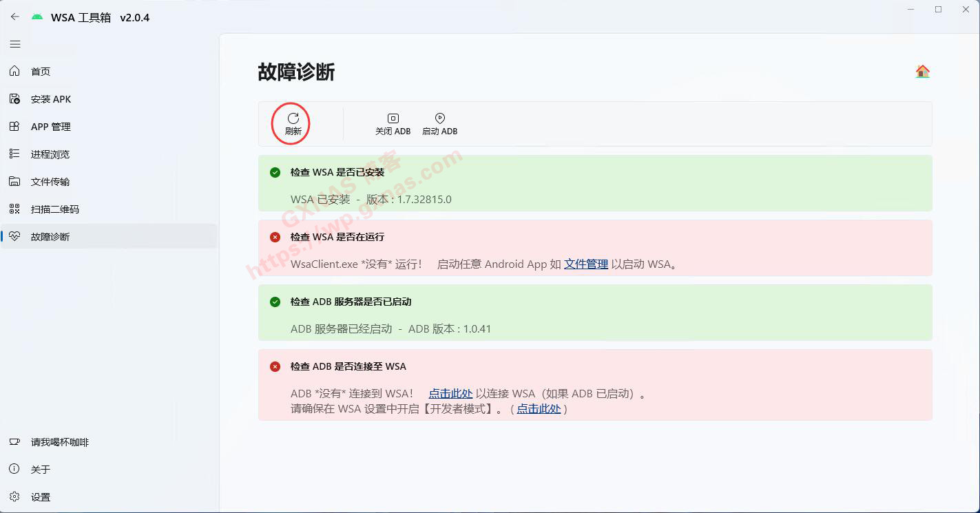
Task: Open 设置 settings from the sidebar
Action: click(40, 497)
